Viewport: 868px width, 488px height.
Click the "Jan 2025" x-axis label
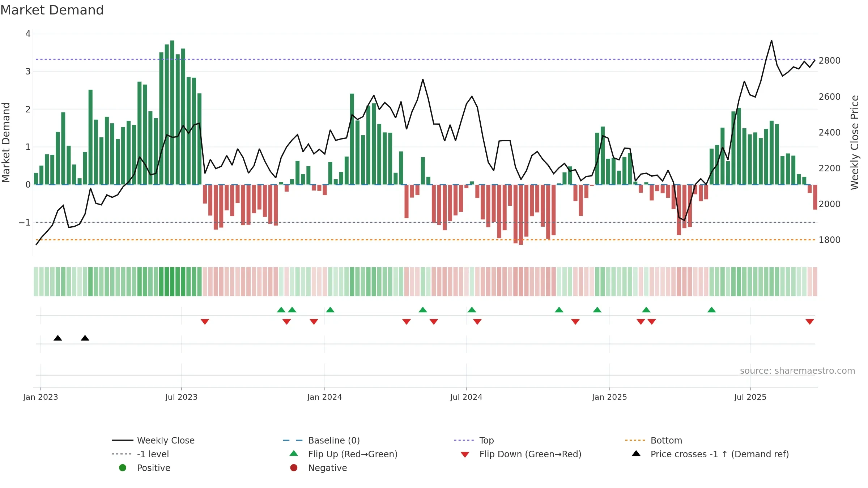[x=609, y=397]
